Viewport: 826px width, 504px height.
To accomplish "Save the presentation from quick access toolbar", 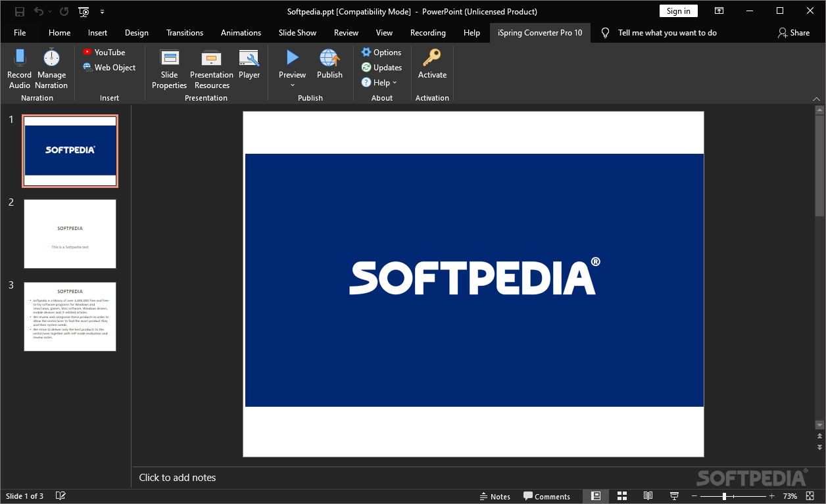I will coord(20,11).
